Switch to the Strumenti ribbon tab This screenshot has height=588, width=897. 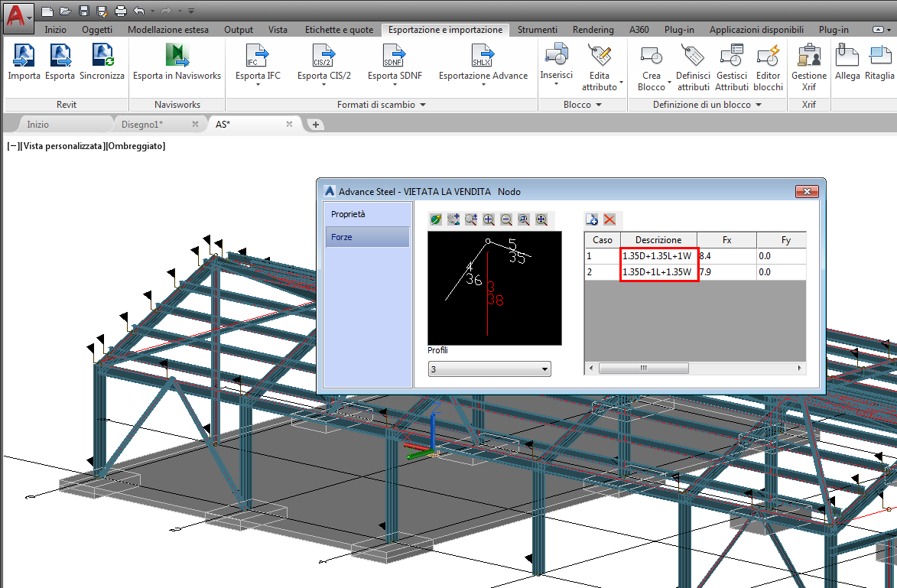(537, 30)
